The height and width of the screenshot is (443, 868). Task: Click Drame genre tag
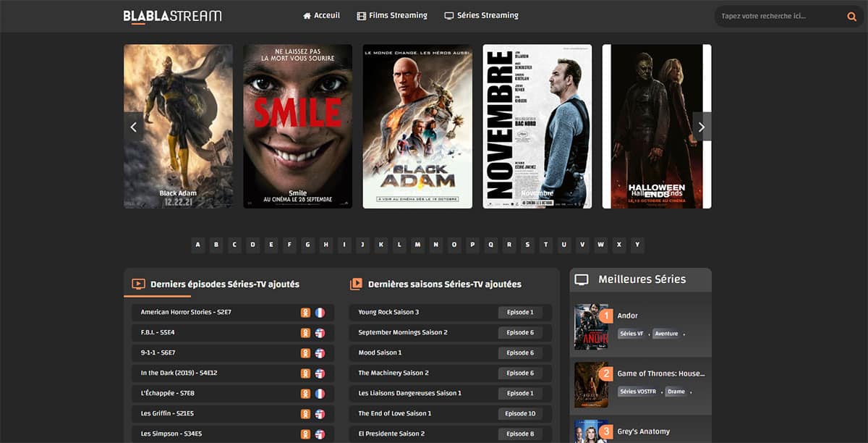676,392
